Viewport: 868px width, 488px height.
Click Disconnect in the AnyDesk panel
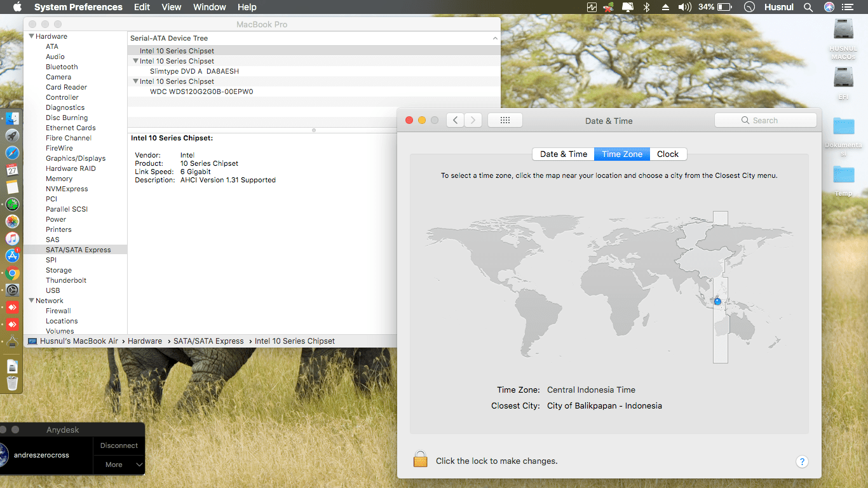point(119,445)
